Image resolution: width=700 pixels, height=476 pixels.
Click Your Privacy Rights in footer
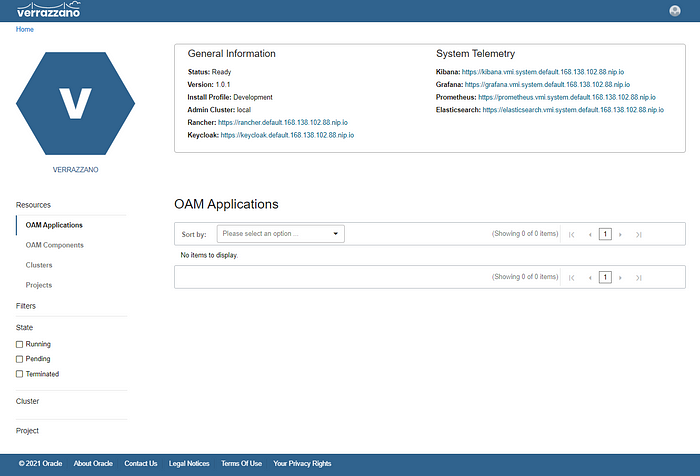pyautogui.click(x=302, y=463)
